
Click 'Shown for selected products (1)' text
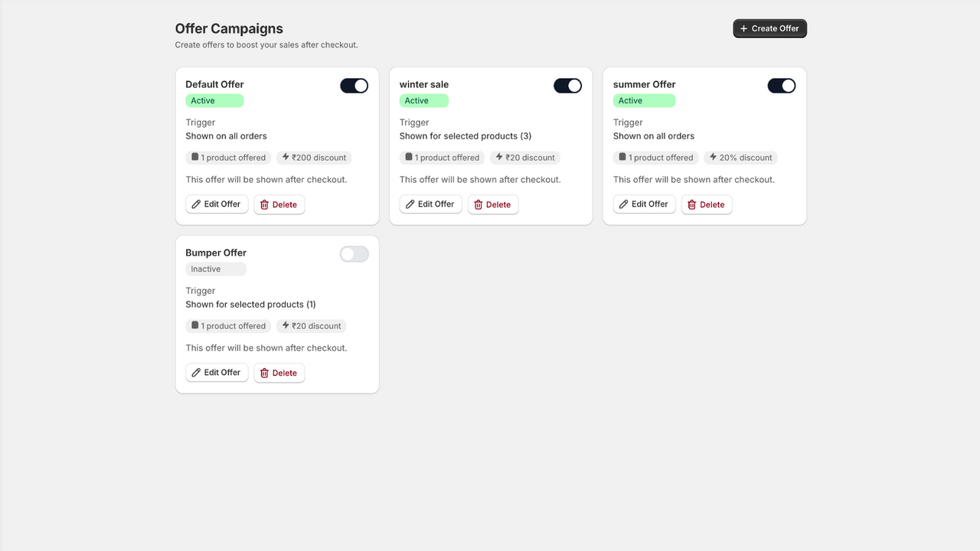tap(251, 305)
